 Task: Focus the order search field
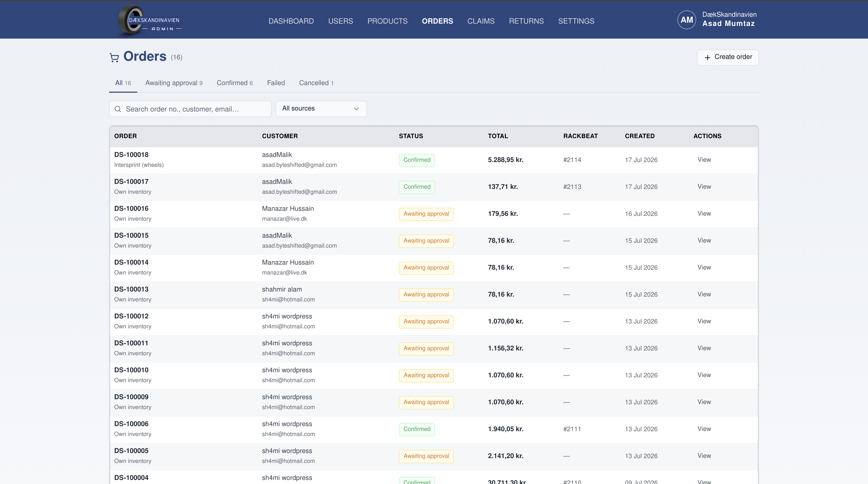[190, 109]
